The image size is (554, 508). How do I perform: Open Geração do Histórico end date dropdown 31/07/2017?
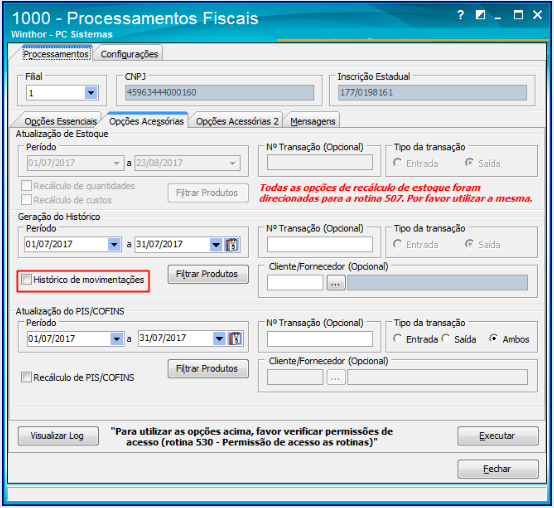[x=216, y=244]
